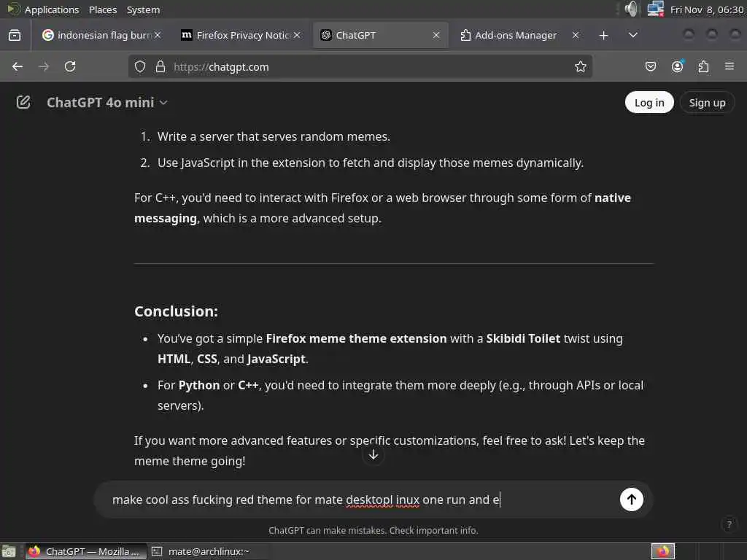Click 'ChatGPT can make mistakes' notice
Viewport: 747px width, 560px height.
tap(373, 531)
